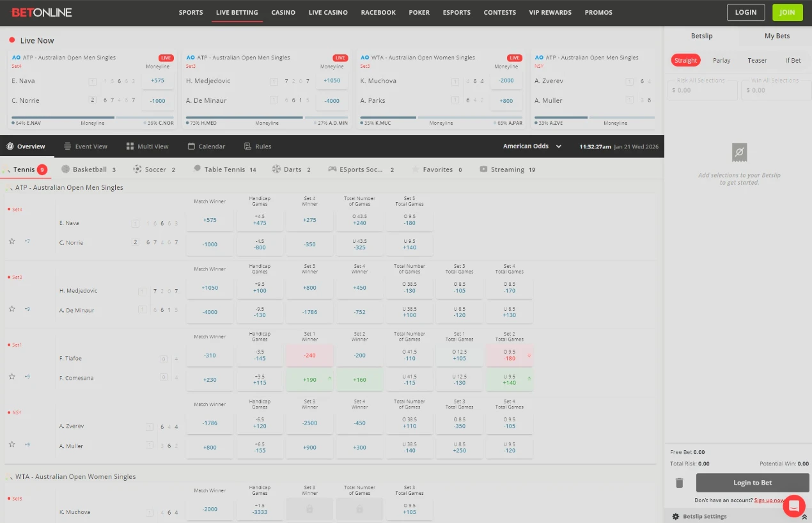812x523 pixels.
Task: Open the American Odds format dropdown
Action: click(x=532, y=146)
